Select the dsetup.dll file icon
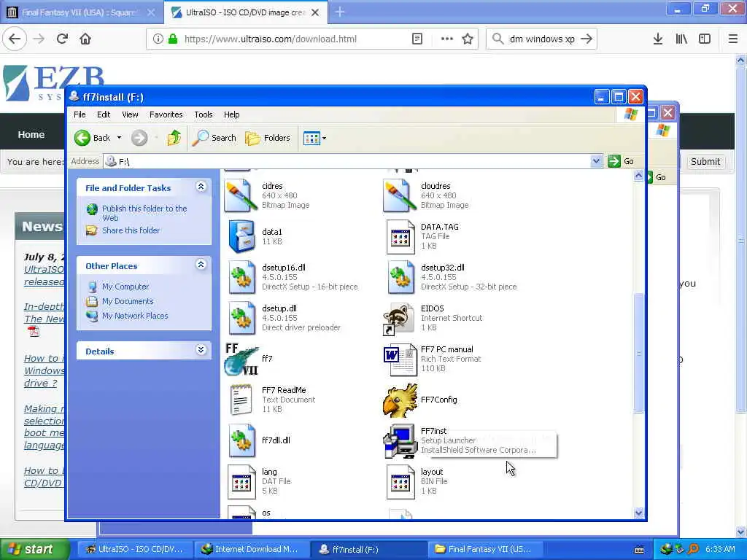The height and width of the screenshot is (560, 747). point(241,318)
